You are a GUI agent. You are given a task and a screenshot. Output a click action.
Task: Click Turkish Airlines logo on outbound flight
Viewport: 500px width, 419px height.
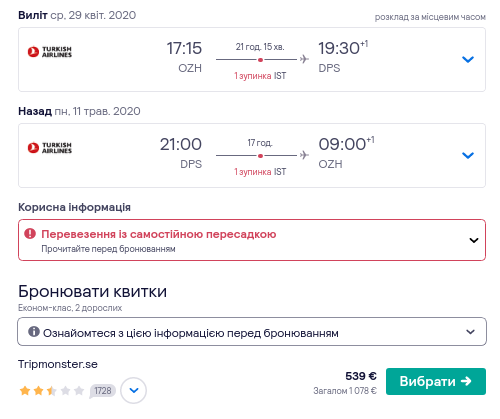[x=50, y=52]
